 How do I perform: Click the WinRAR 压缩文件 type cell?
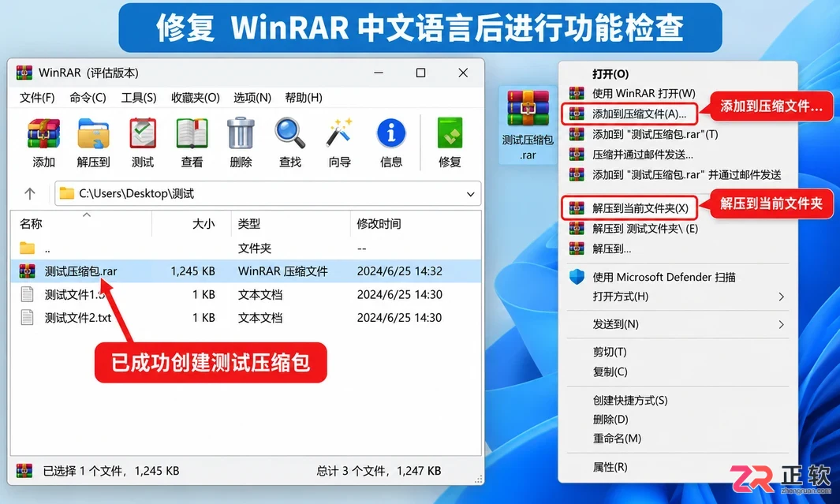pyautogui.click(x=283, y=271)
